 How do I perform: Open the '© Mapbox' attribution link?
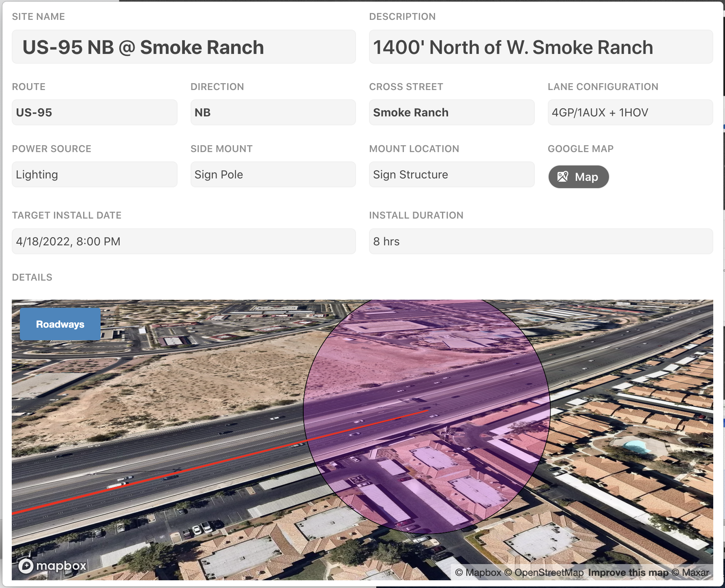point(478,573)
